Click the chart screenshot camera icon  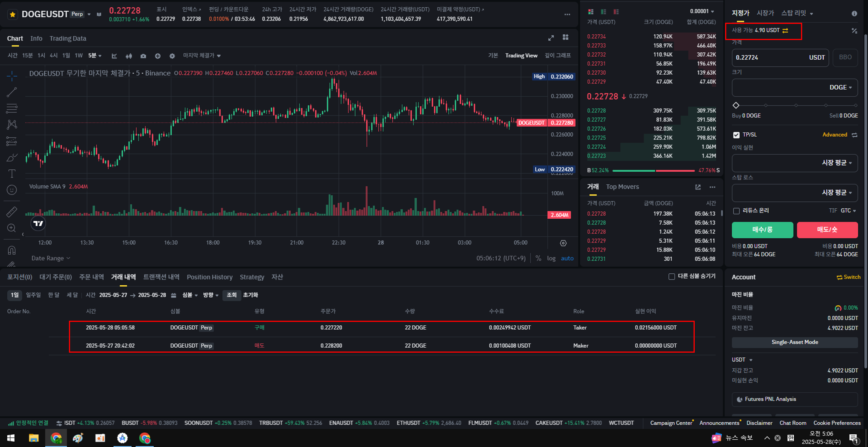pyautogui.click(x=143, y=56)
